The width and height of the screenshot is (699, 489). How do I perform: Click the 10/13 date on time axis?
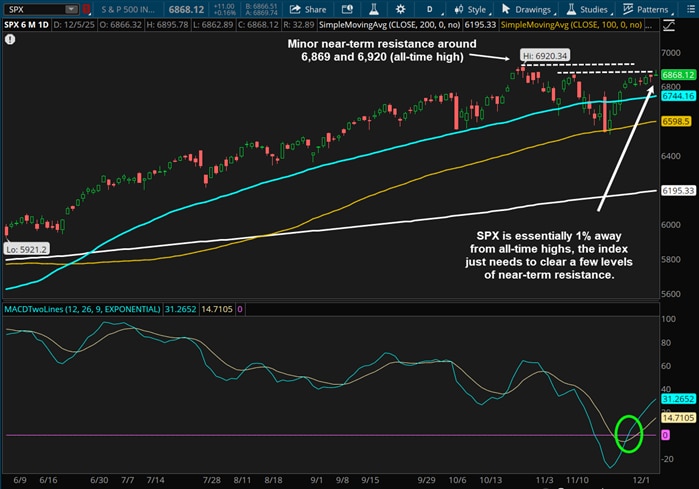(491, 480)
